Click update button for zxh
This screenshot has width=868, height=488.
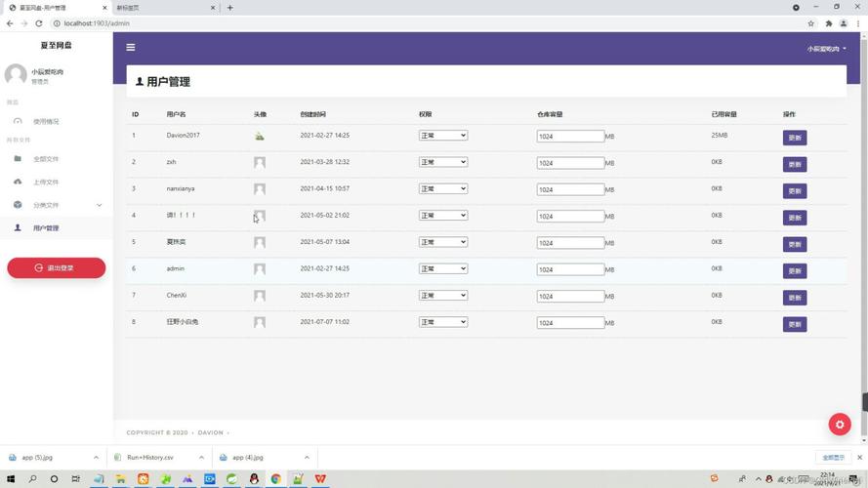pos(795,164)
